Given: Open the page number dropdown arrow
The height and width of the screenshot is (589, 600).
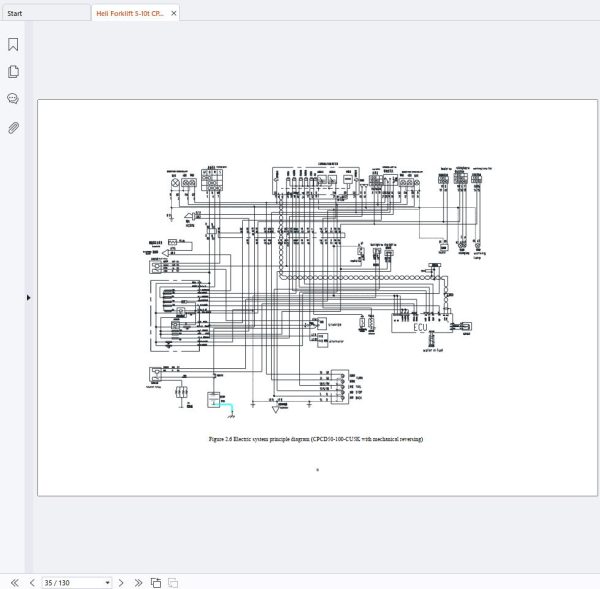Looking at the screenshot, I should point(108,583).
